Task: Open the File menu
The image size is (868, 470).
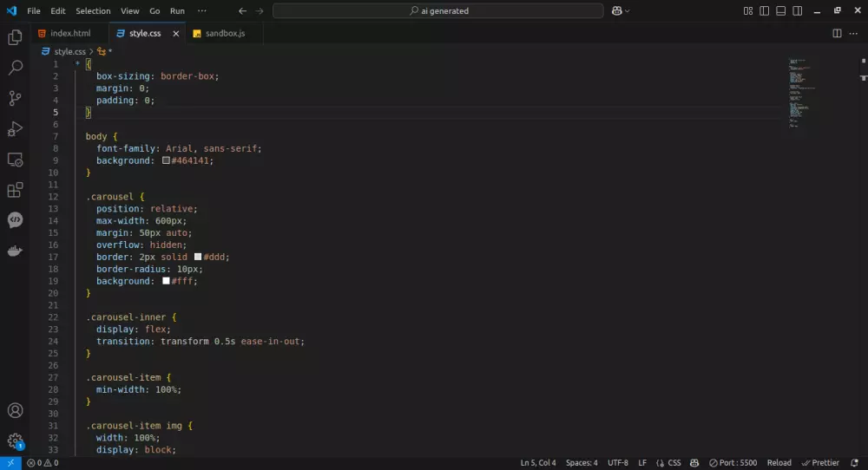Action: 34,10
